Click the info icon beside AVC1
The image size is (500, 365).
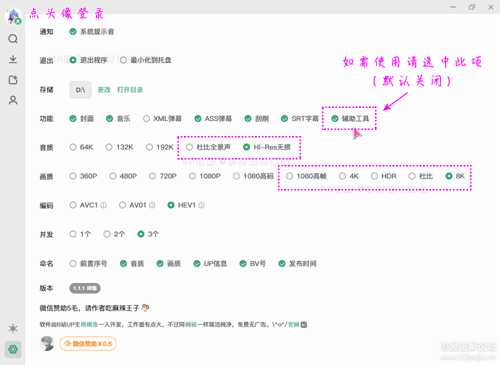[x=104, y=205]
